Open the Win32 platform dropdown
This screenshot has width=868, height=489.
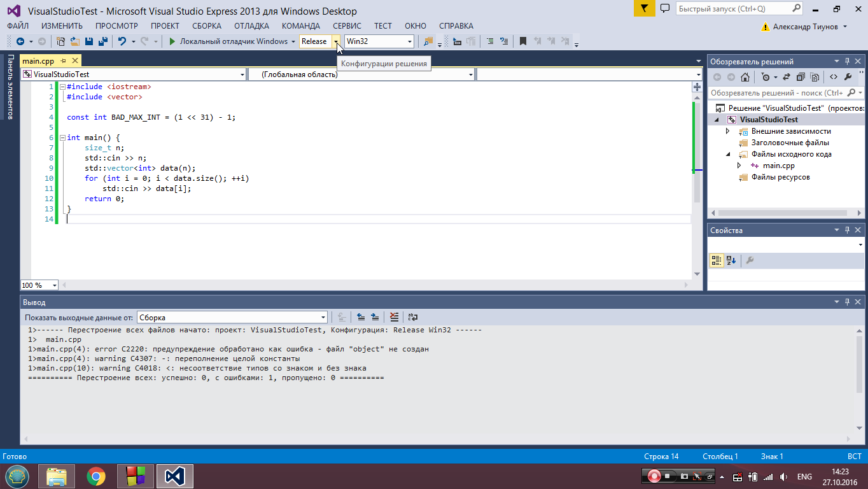409,41
